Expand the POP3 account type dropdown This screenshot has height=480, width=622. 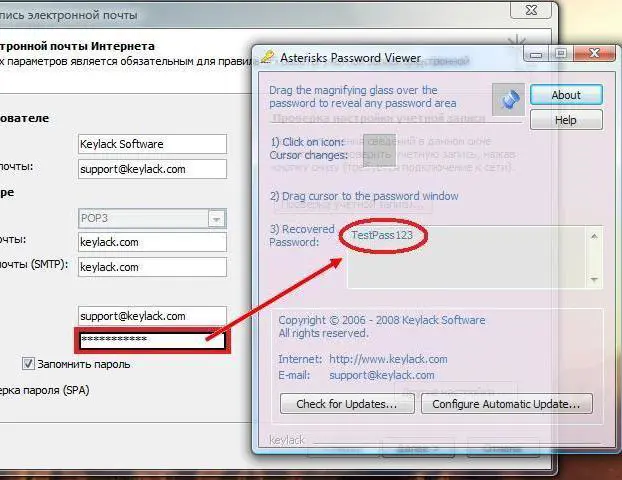pos(217,219)
